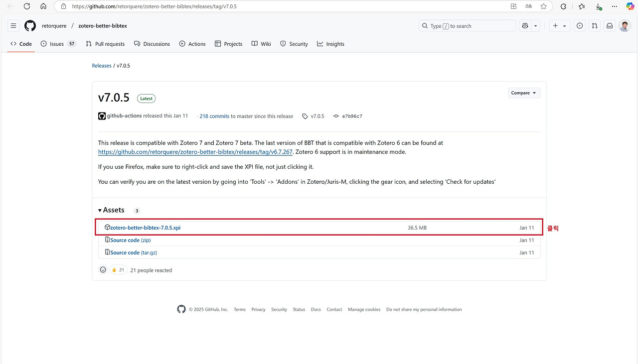Click the 'v7.0.5' breadcrumb text after Releases

(x=123, y=66)
